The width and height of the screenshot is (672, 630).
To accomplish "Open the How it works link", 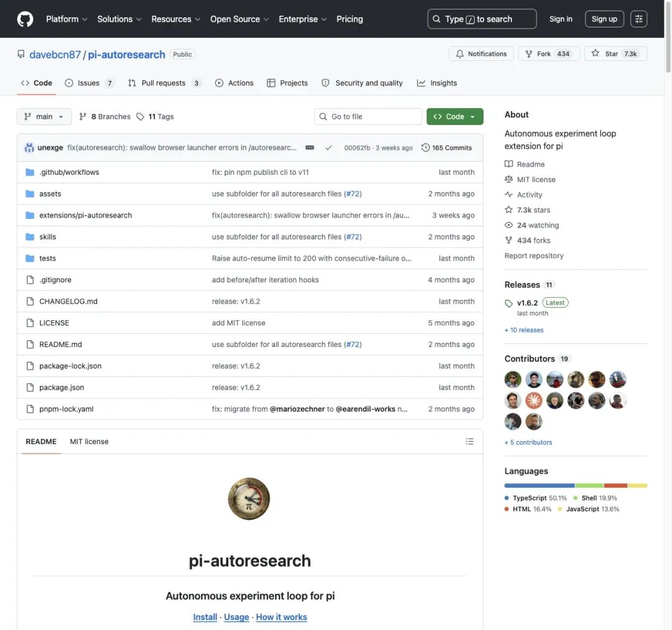I will pos(281,617).
